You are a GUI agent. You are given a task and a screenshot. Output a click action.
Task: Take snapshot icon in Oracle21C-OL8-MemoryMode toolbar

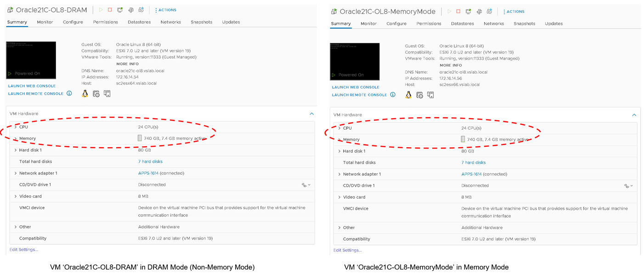point(489,11)
